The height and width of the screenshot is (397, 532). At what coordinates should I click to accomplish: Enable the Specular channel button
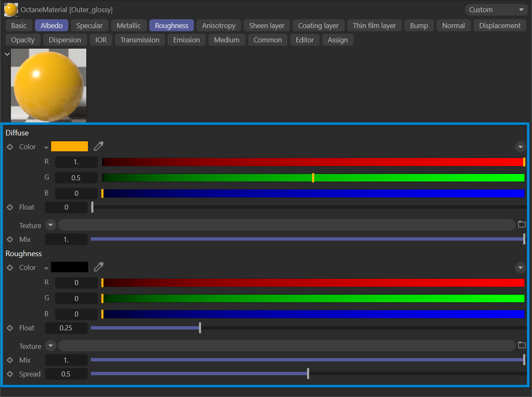[x=89, y=26]
